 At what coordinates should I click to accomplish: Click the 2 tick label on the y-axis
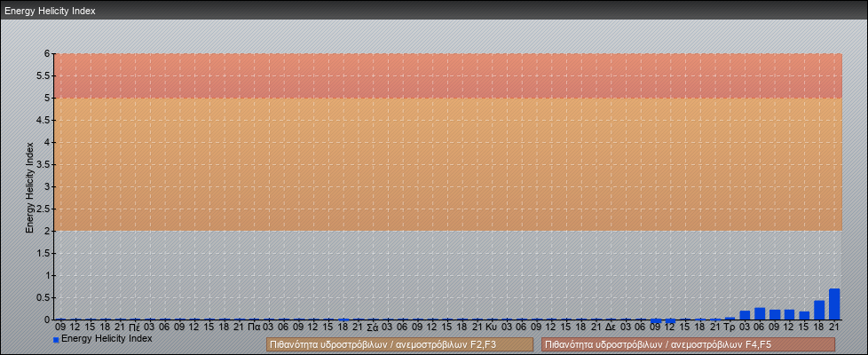(48, 231)
